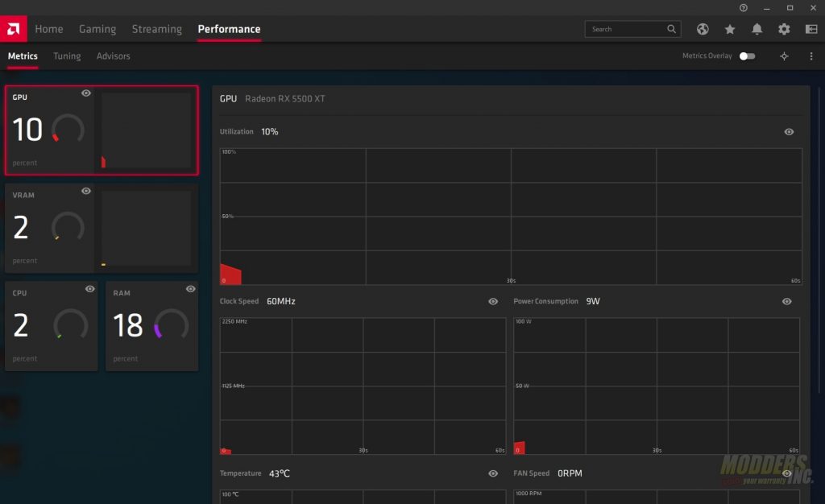Toggle RAM card visibility eye
The image size is (825, 504).
190,288
